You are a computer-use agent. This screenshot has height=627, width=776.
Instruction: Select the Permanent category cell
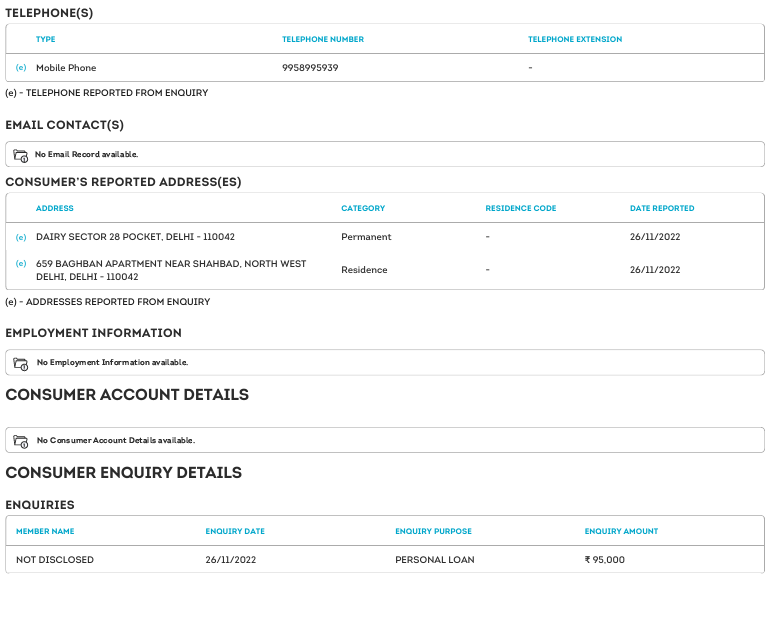tap(366, 237)
